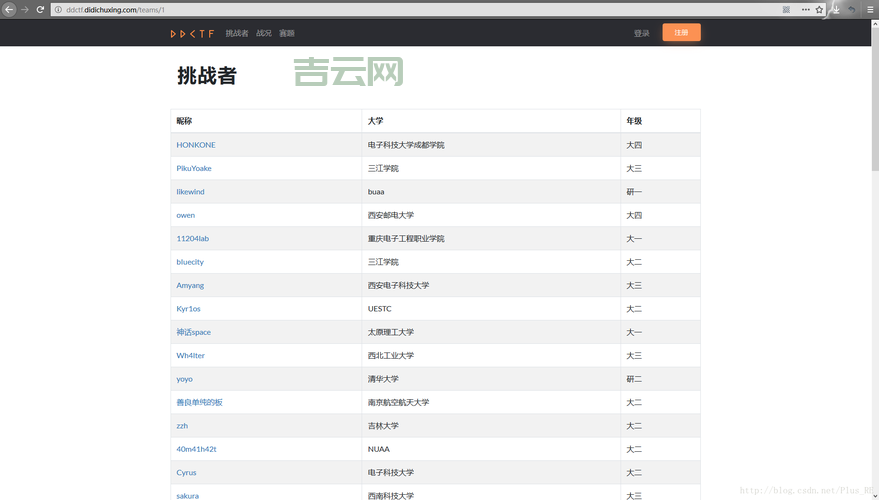Bookmark this page with the star icon
The image size is (879, 500).
pos(819,10)
